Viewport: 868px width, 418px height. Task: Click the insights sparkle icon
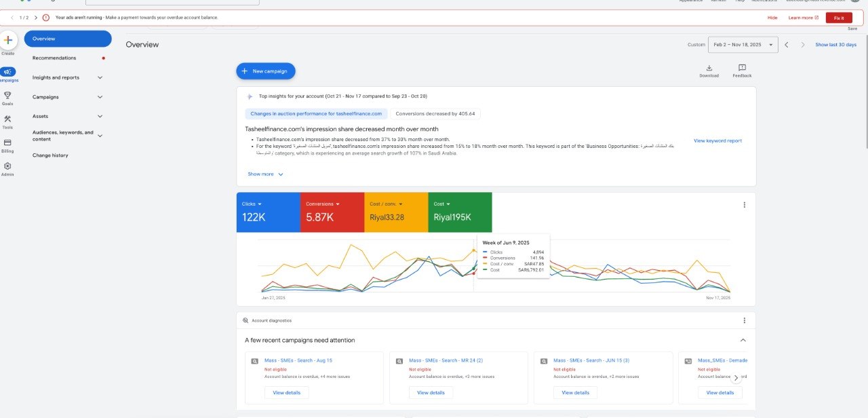pos(250,97)
